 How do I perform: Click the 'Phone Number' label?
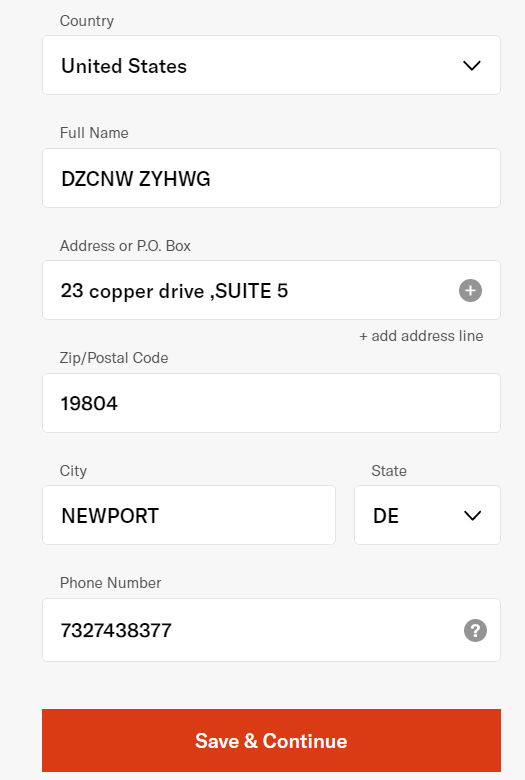110,583
